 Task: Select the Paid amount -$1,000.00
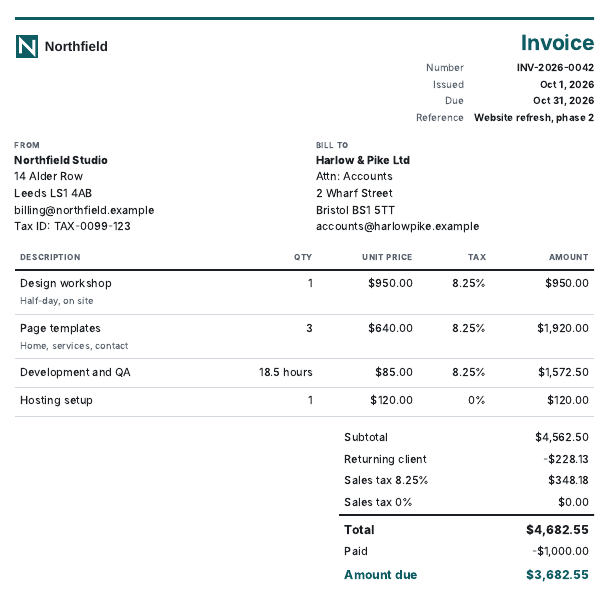pos(561,551)
